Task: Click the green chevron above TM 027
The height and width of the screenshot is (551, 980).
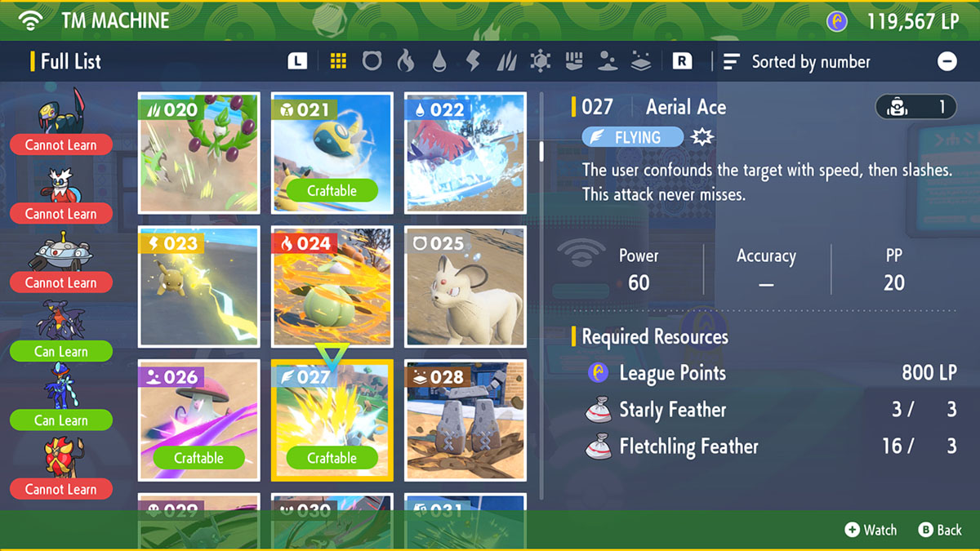Action: [332, 351]
